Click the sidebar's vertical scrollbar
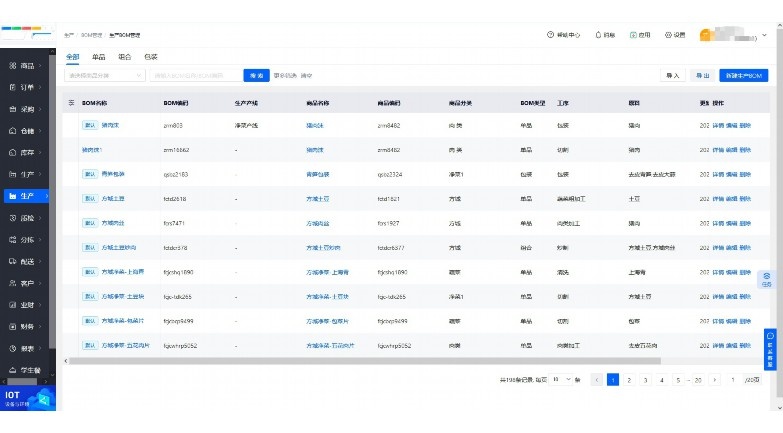The image size is (783, 433). (x=52, y=200)
